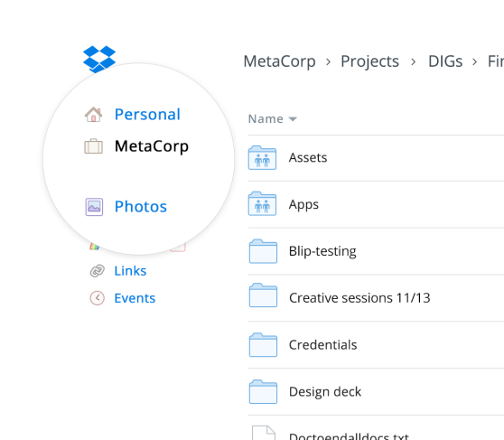Screen dimensions: 504x440
Task: Open Creative sessions 11/13 folder name
Action: [x=359, y=298]
